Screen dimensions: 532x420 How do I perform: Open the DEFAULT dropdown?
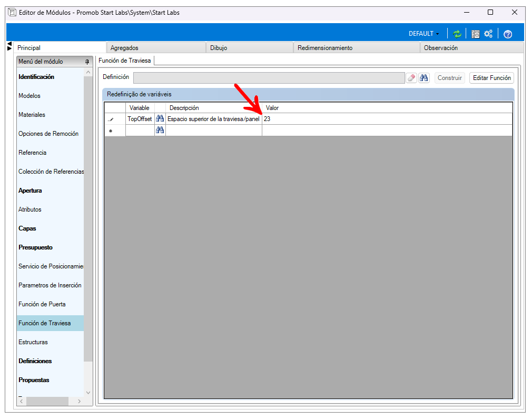(x=424, y=34)
